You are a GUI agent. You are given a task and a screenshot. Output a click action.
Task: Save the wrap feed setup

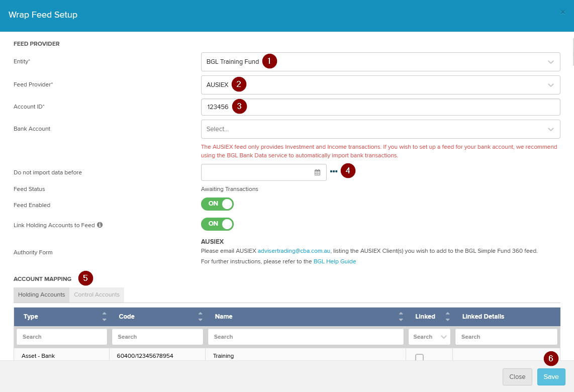551,376
